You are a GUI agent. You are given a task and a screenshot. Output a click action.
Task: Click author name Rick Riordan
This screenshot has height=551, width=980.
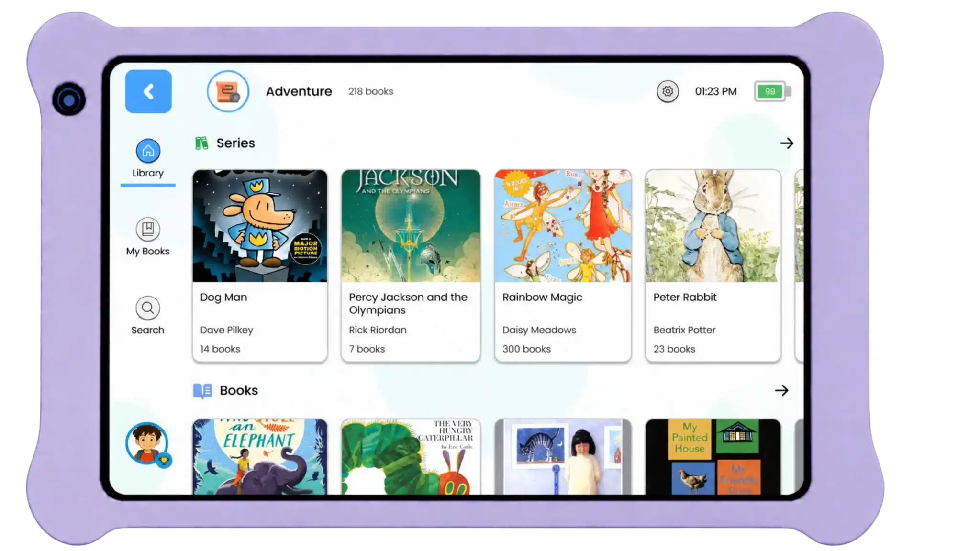378,330
